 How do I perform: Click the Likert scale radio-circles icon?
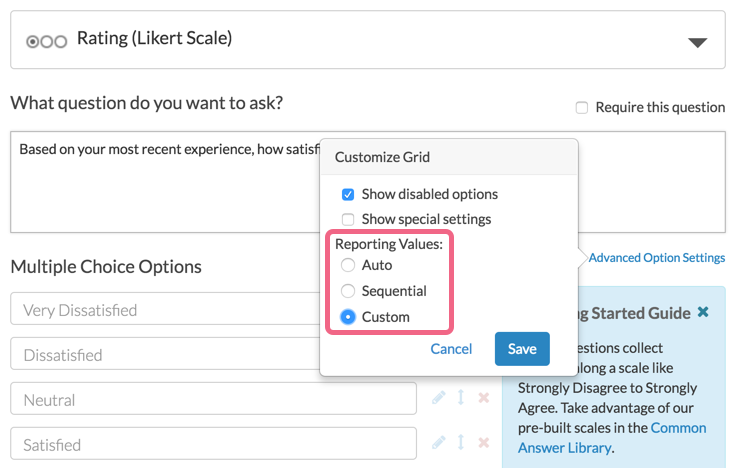pos(46,40)
